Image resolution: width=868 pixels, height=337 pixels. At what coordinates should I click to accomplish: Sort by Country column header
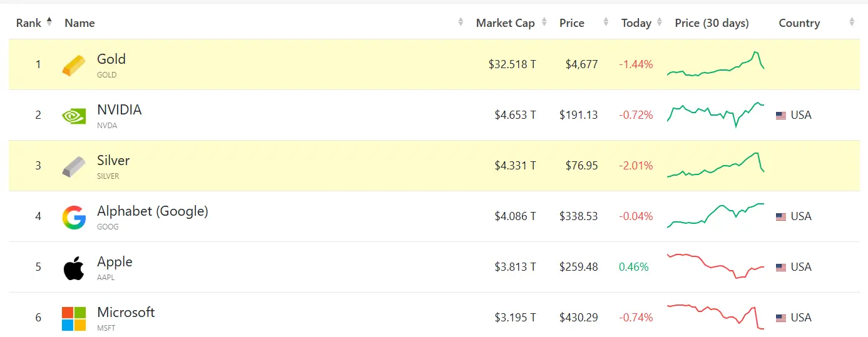[799, 23]
